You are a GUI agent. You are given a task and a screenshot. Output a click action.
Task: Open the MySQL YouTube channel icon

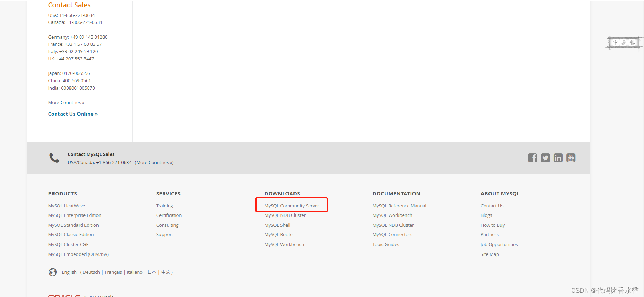pyautogui.click(x=571, y=158)
